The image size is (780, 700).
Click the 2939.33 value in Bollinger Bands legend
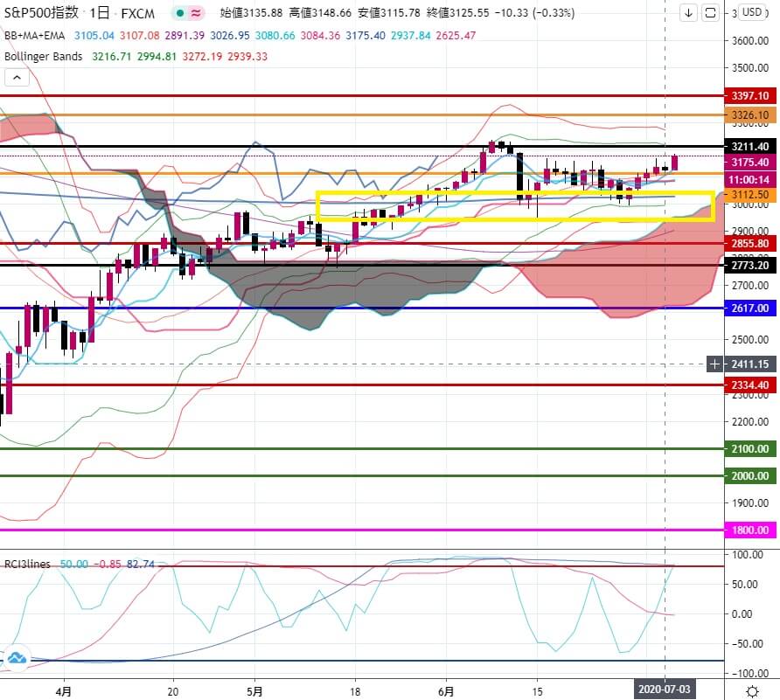coord(247,56)
